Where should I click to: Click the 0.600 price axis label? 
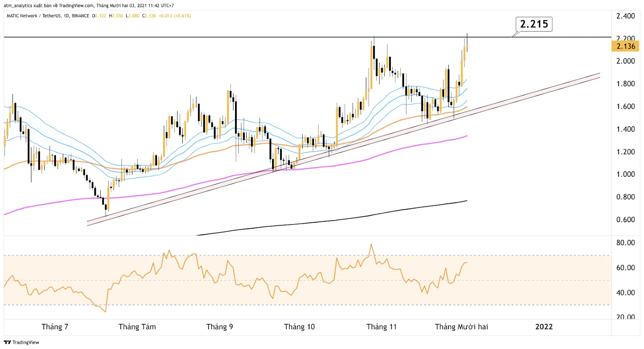[625, 219]
